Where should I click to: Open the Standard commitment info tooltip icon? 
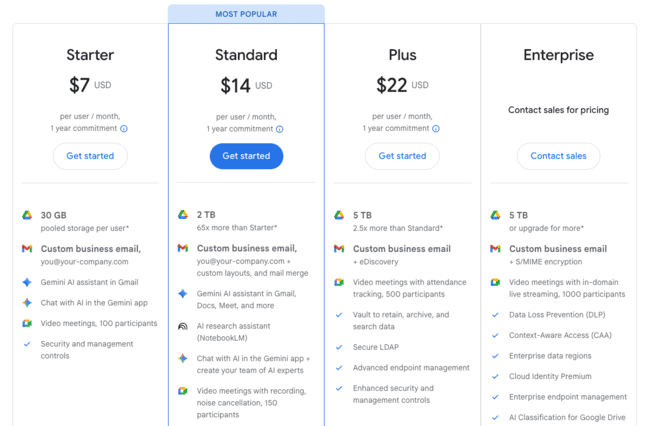(x=280, y=129)
